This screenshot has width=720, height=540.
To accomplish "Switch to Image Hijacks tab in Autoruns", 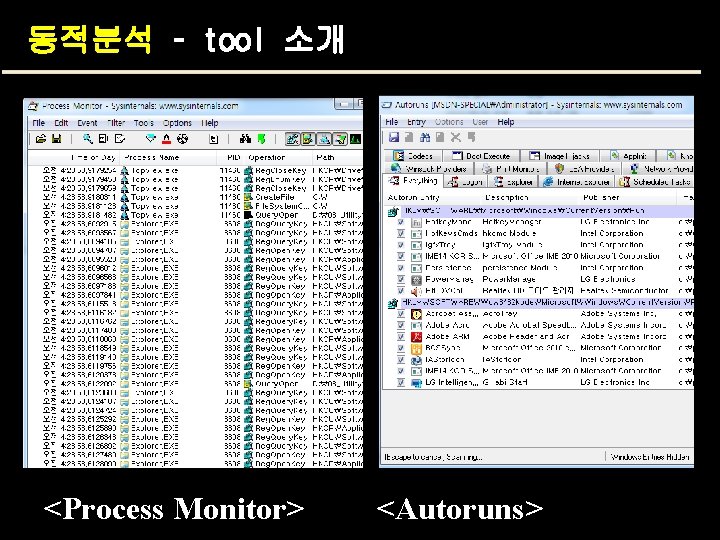I will point(562,156).
